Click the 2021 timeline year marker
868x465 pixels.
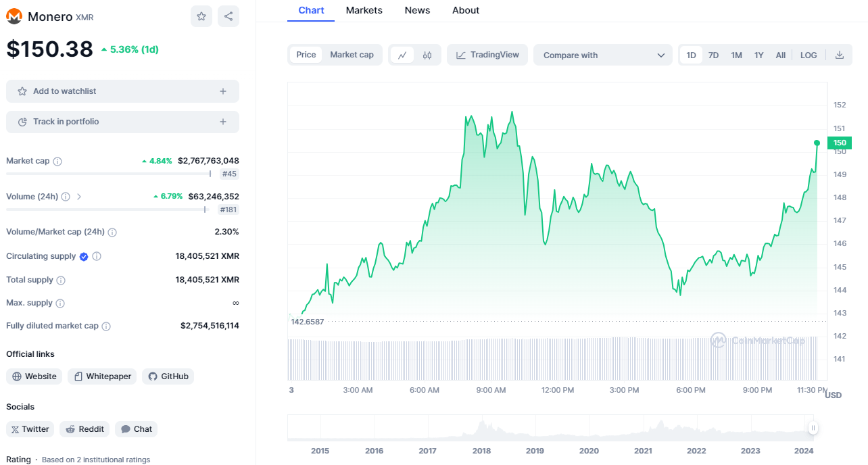643,451
